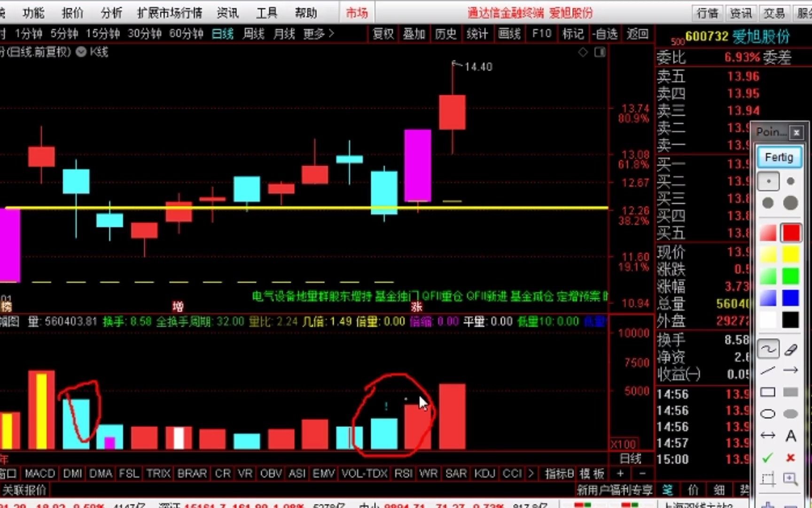The width and height of the screenshot is (812, 508).
Task: Click the 画线 toolbar button
Action: (509, 34)
